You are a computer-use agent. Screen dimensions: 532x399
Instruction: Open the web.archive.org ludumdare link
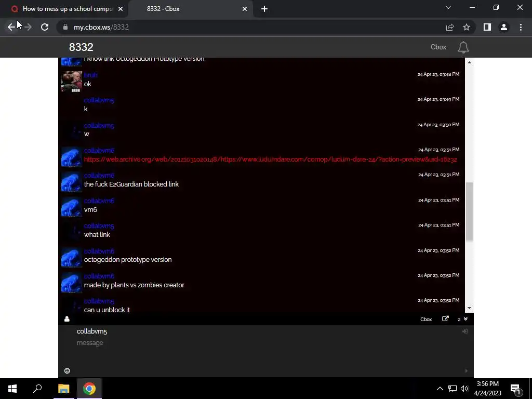pyautogui.click(x=270, y=159)
